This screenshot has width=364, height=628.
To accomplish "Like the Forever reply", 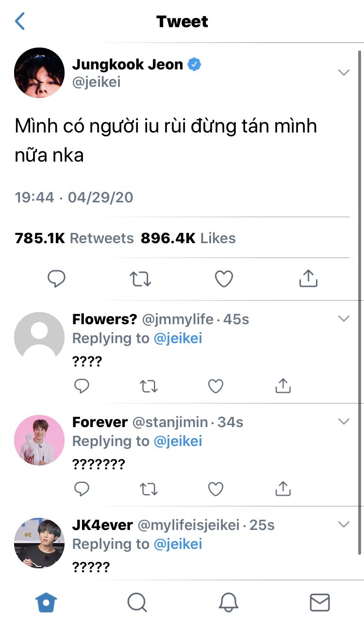I will pyautogui.click(x=215, y=489).
